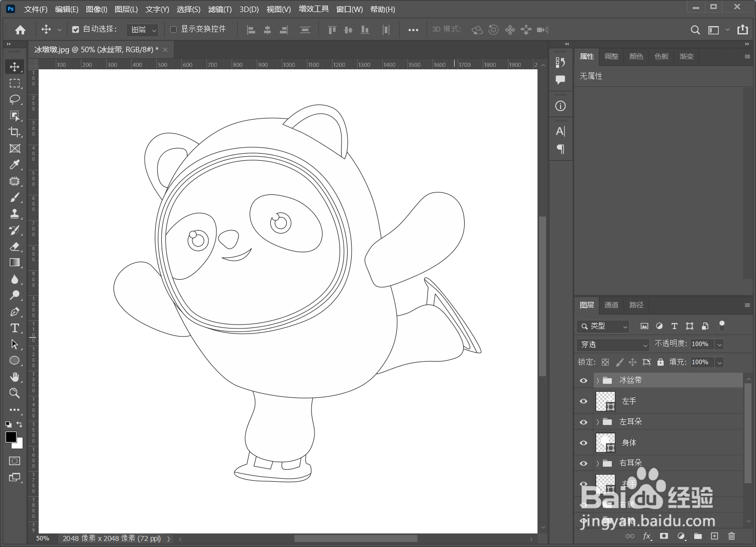Select the Gradient tool
Viewport: 756px width, 547px height.
15,263
